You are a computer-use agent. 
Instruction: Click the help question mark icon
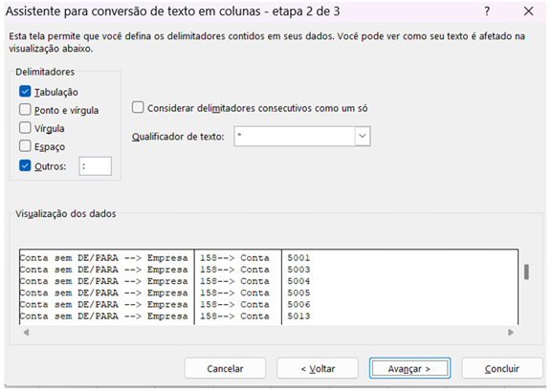(x=487, y=11)
